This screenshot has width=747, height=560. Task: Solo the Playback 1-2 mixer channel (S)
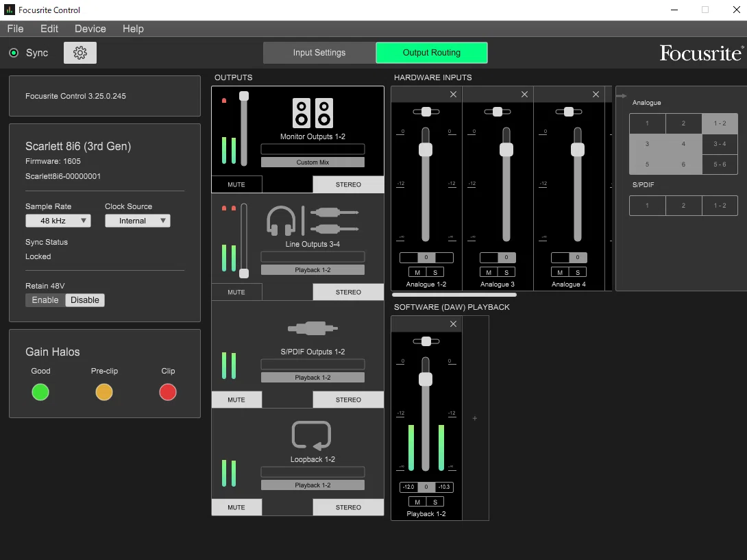click(435, 502)
